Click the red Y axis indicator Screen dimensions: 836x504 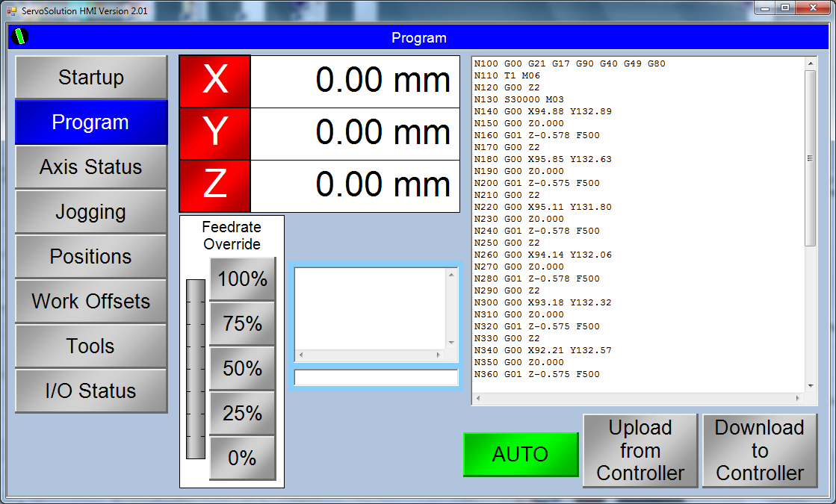pos(215,134)
